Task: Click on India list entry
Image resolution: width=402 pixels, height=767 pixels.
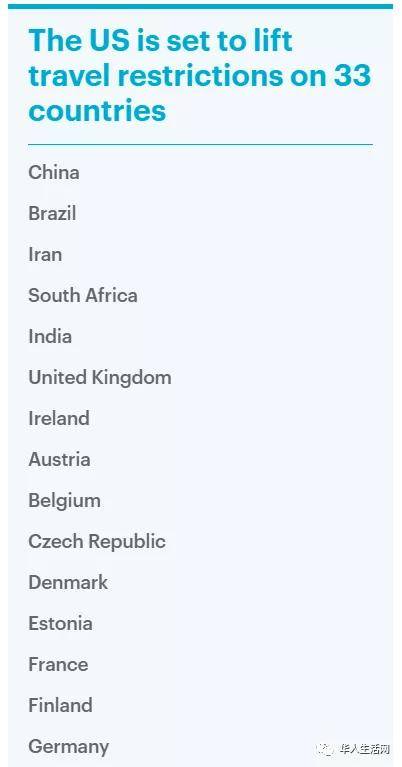Action: point(50,337)
